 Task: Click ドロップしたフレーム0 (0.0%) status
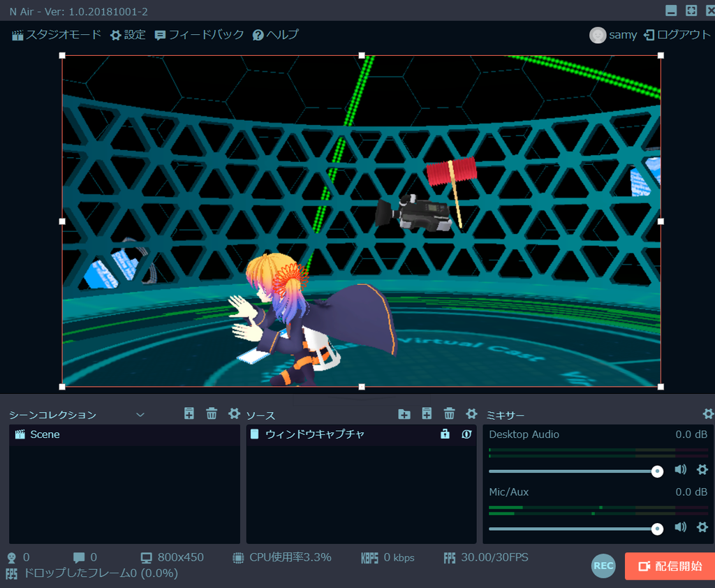click(92, 573)
